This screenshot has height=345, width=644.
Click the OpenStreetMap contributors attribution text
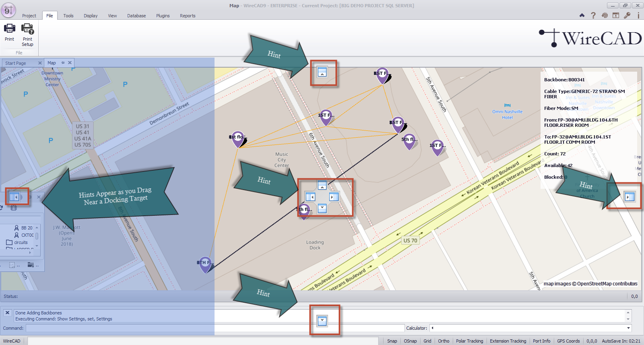tap(590, 284)
